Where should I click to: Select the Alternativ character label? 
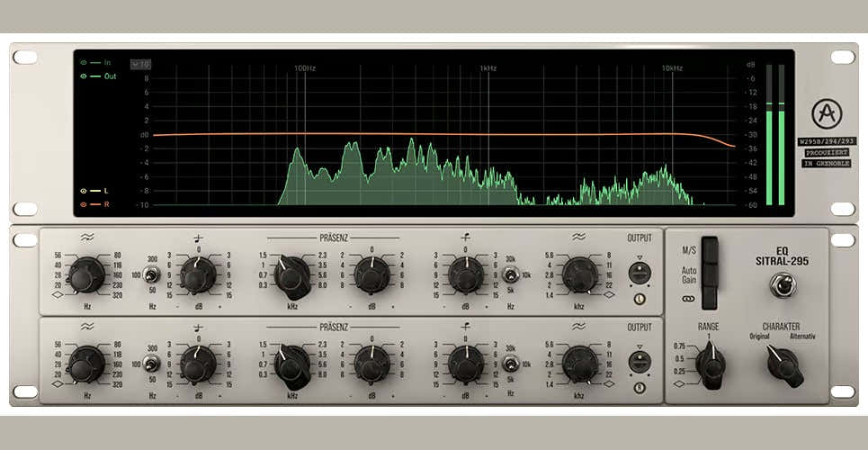[x=802, y=337]
